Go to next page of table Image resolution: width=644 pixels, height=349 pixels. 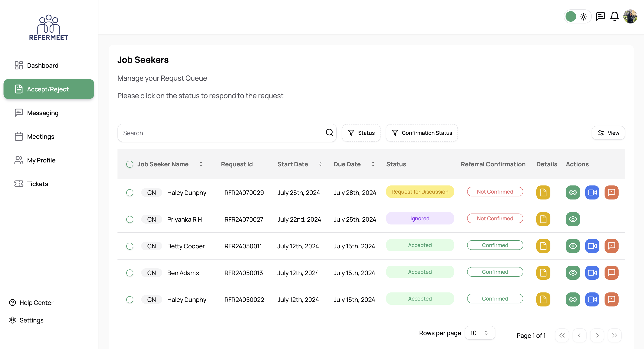[597, 335]
